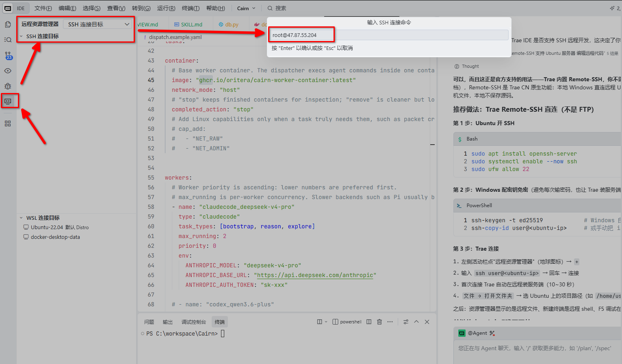The height and width of the screenshot is (364, 622).
Task: Open the Cairn project dropdown
Action: tap(246, 8)
